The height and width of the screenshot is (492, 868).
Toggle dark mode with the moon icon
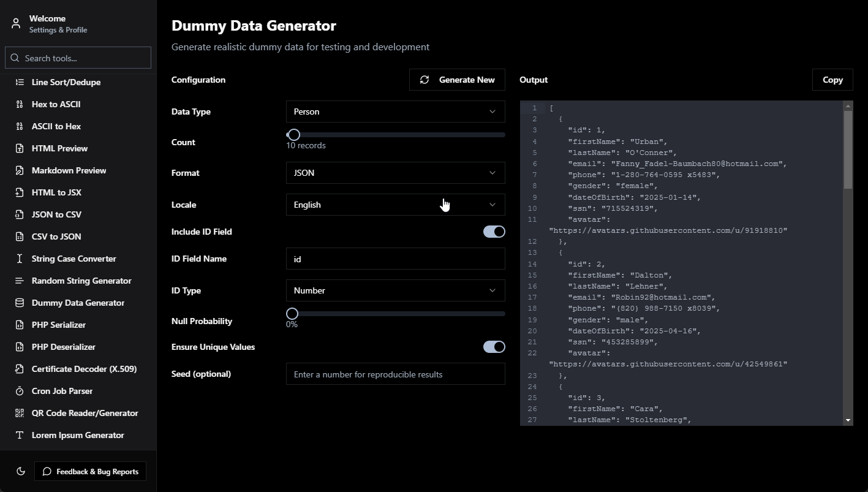click(21, 471)
